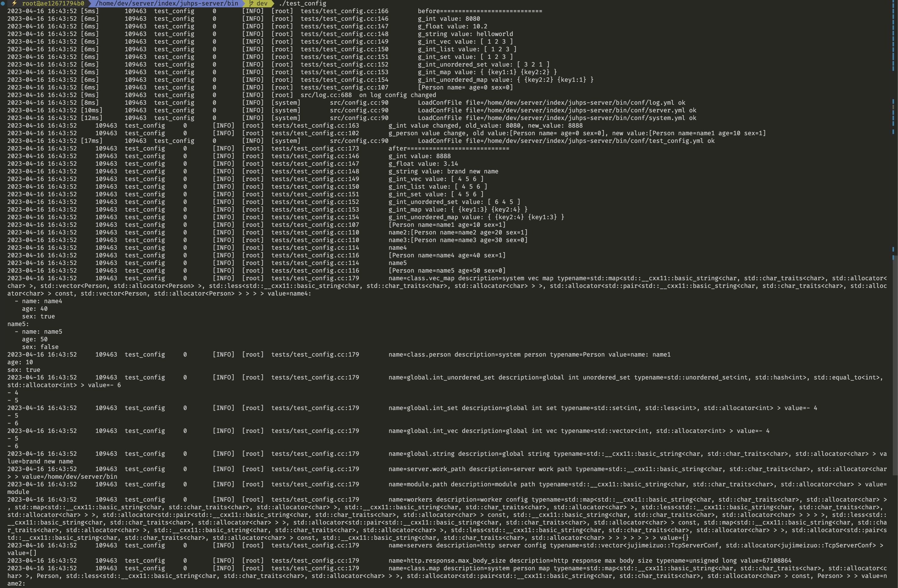Click the blue command status dot
898x588 pixels.
[x=3, y=3]
